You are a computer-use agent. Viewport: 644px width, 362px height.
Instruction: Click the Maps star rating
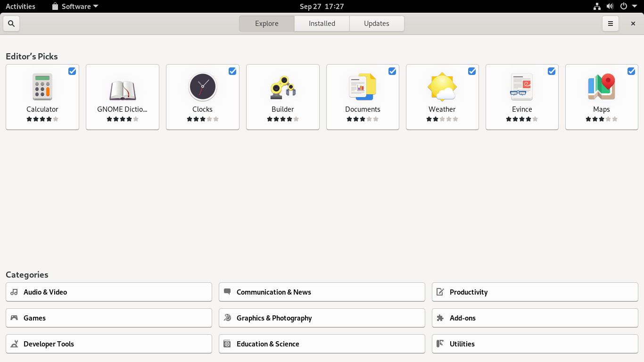[x=602, y=119]
